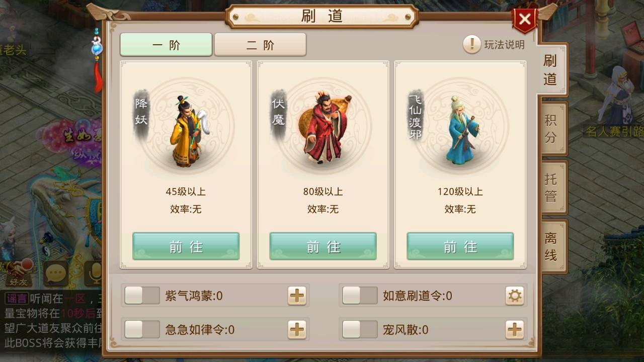Tap the microphone voice icon
This screenshot has height=362, width=644.
click(x=93, y=273)
